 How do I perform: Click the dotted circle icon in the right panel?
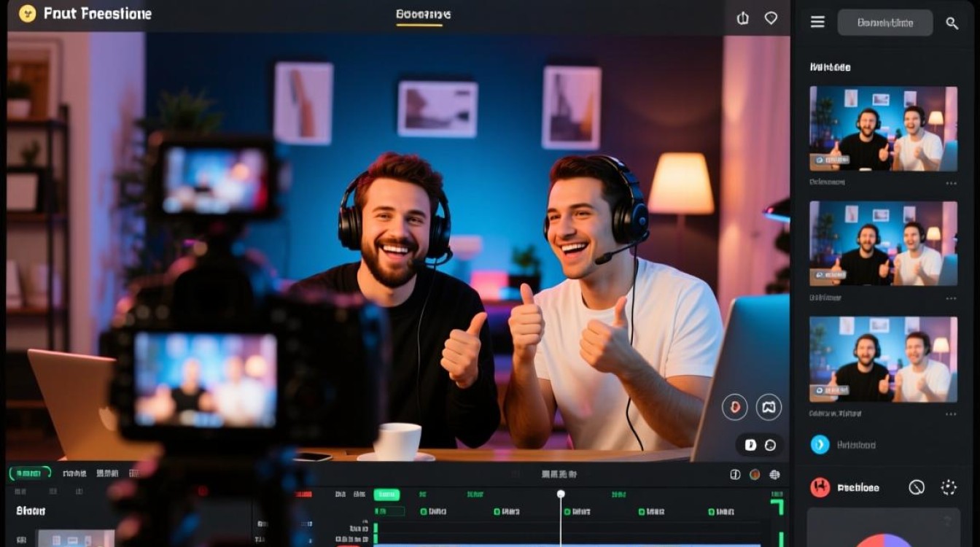[949, 487]
